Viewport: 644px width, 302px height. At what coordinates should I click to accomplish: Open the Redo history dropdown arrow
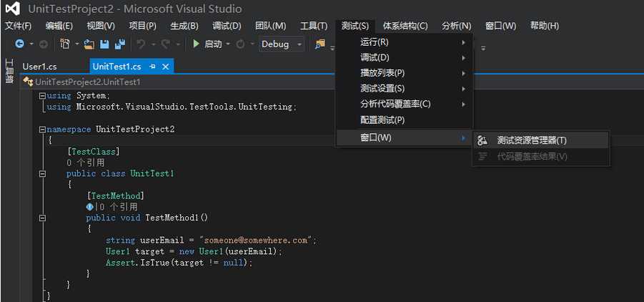178,44
